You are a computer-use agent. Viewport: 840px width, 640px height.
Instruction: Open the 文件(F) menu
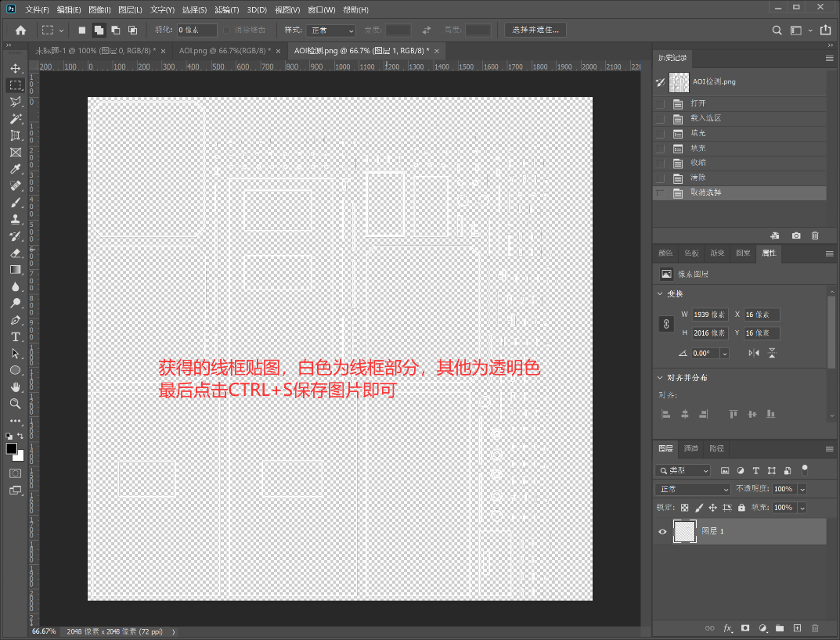(37, 9)
